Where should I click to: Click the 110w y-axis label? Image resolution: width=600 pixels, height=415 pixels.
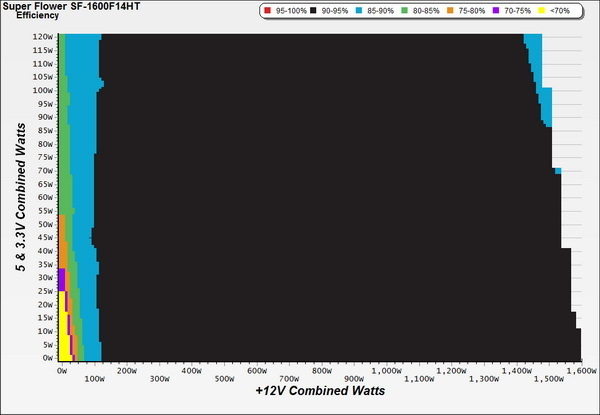[x=42, y=63]
